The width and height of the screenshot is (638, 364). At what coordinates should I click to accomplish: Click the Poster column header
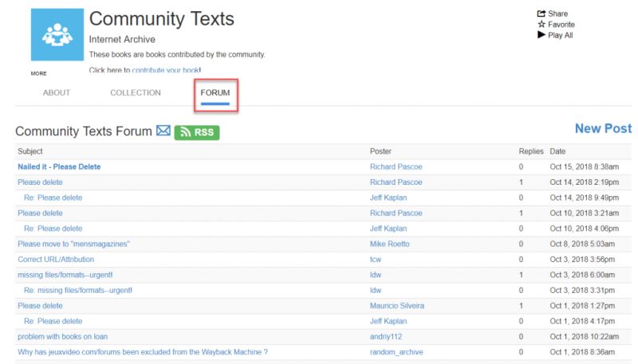point(380,151)
